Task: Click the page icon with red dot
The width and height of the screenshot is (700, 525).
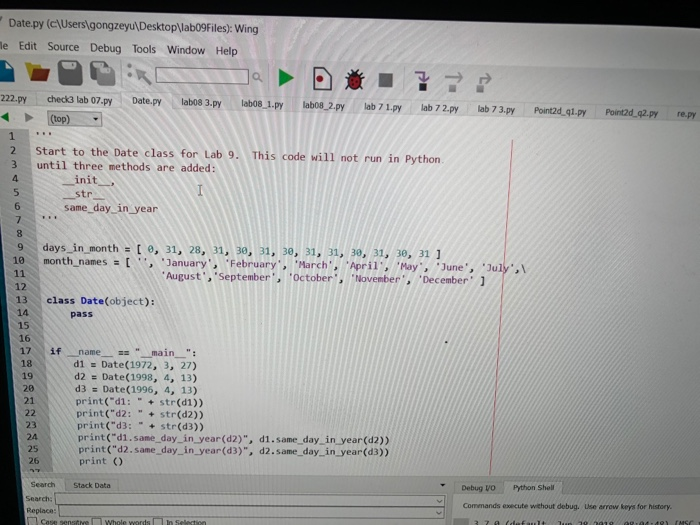Action: pos(321,79)
